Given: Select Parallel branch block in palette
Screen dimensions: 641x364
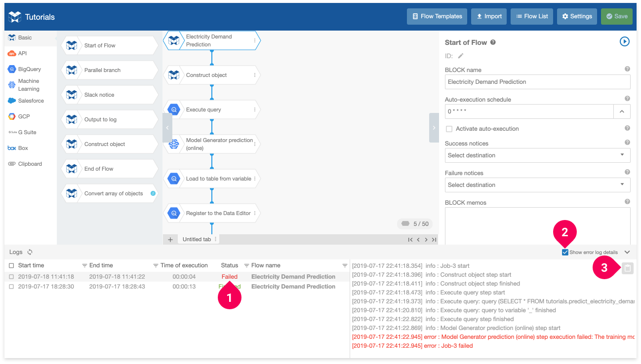Looking at the screenshot, I should 110,70.
